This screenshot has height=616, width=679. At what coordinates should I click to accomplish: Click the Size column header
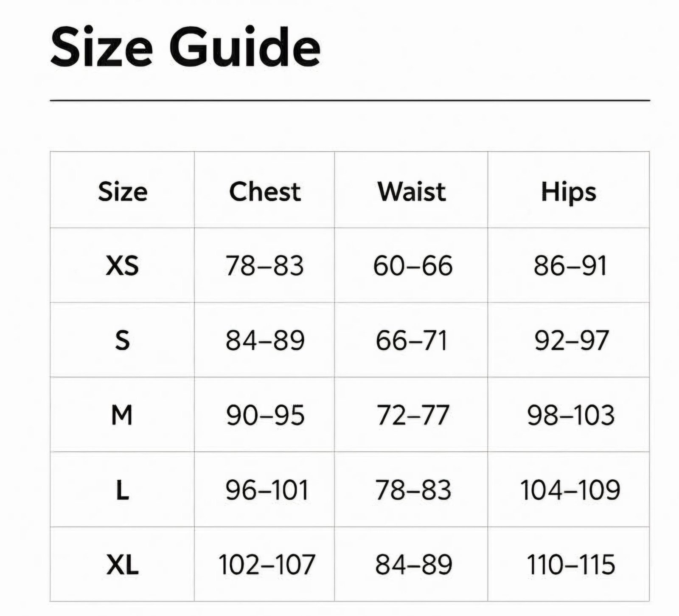coord(123,191)
